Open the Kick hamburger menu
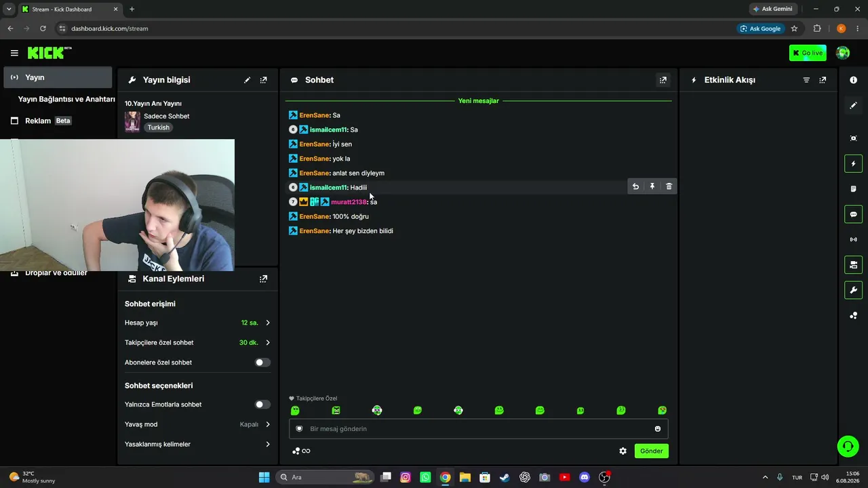This screenshot has height=488, width=868. tap(14, 53)
